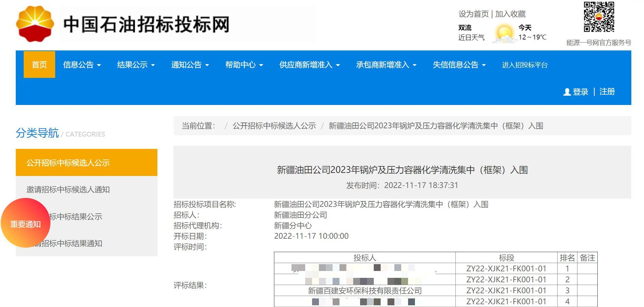The width and height of the screenshot is (644, 307).
Task: Click the 标段 table header
Action: point(506,258)
